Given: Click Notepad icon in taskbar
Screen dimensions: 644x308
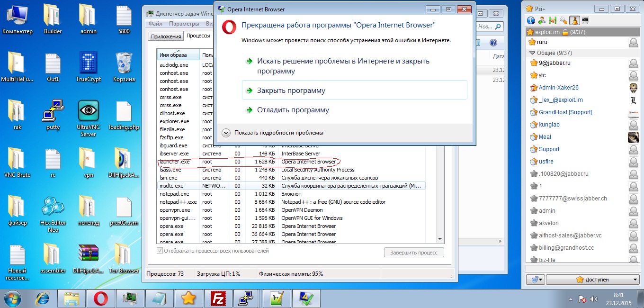Looking at the screenshot, I should click(x=159, y=299).
